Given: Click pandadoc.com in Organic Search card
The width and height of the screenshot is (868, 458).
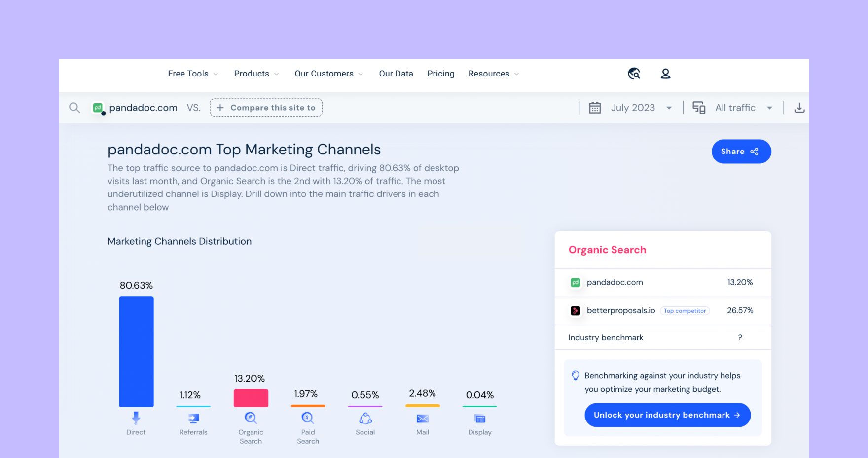Looking at the screenshot, I should click(x=615, y=282).
